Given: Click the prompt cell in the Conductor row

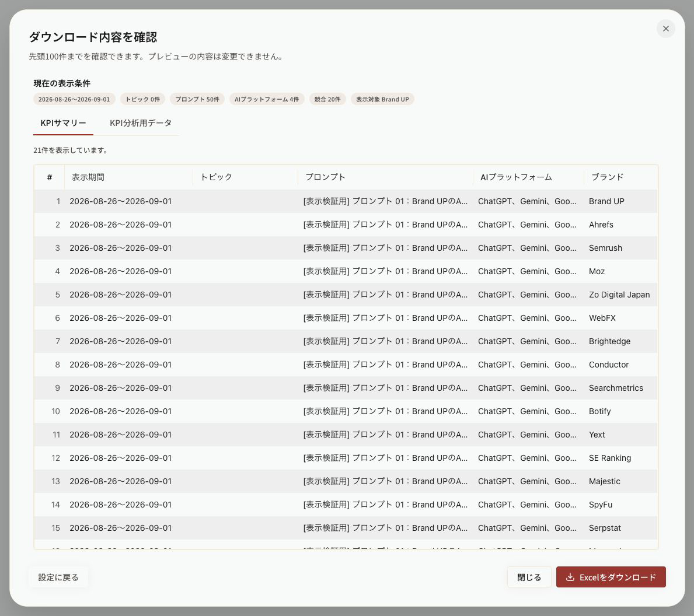Looking at the screenshot, I should [x=385, y=365].
